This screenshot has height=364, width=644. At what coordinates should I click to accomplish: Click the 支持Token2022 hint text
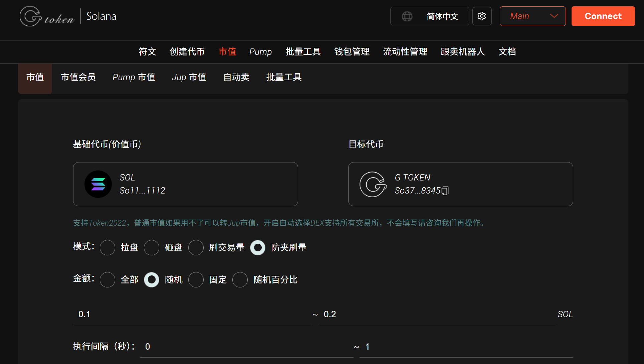pyautogui.click(x=280, y=223)
